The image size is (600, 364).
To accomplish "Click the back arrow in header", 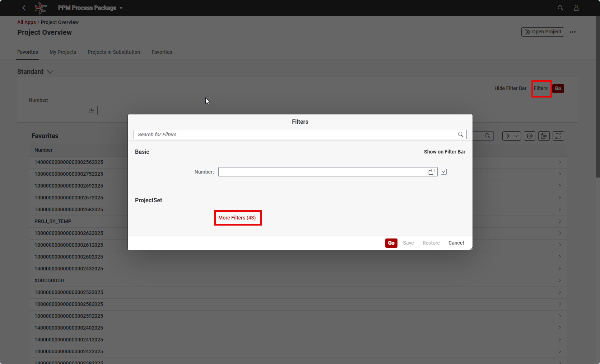I will pyautogui.click(x=24, y=8).
